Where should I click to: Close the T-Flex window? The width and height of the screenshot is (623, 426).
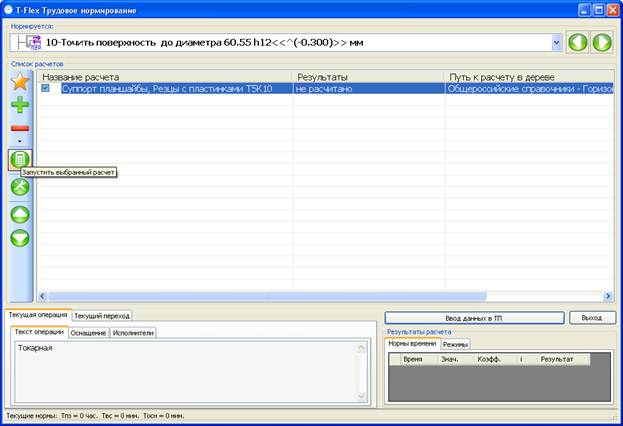tap(613, 10)
